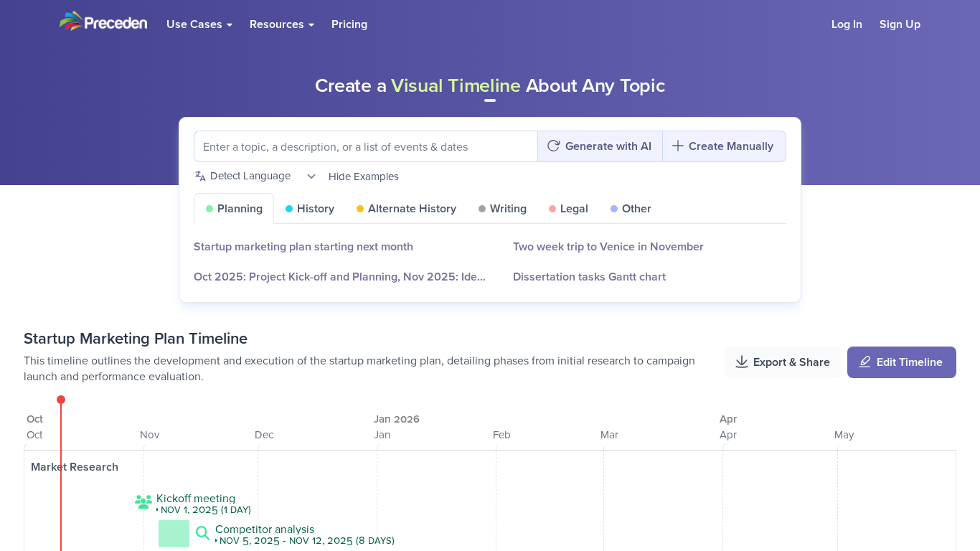The height and width of the screenshot is (551, 980).
Task: Switch to the History tab
Action: coord(309,209)
